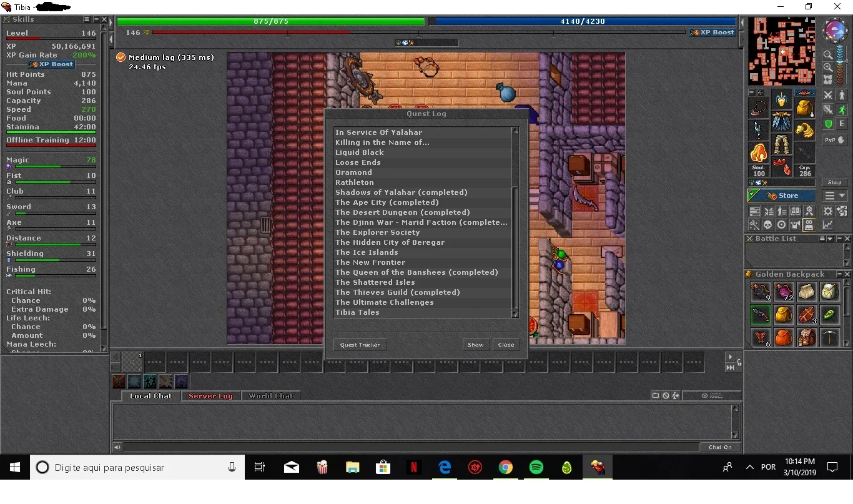Enable chase mode with running man
The height and width of the screenshot is (504, 853).
842,109
